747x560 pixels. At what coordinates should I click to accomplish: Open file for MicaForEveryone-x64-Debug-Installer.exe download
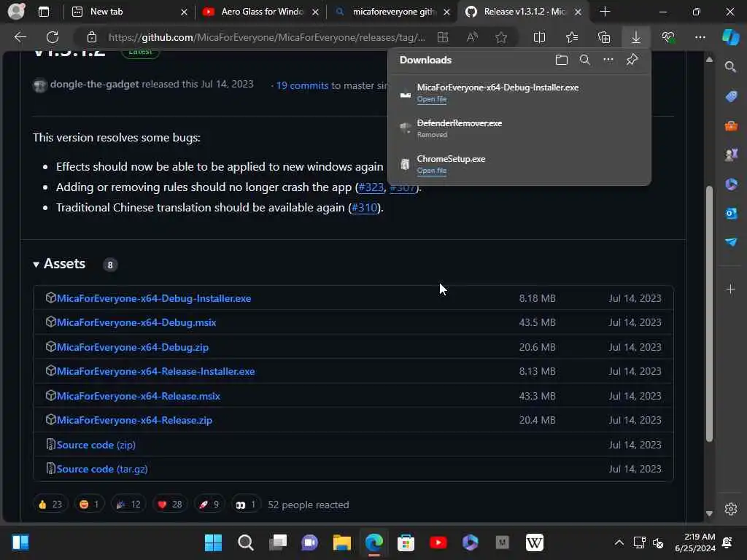(432, 99)
